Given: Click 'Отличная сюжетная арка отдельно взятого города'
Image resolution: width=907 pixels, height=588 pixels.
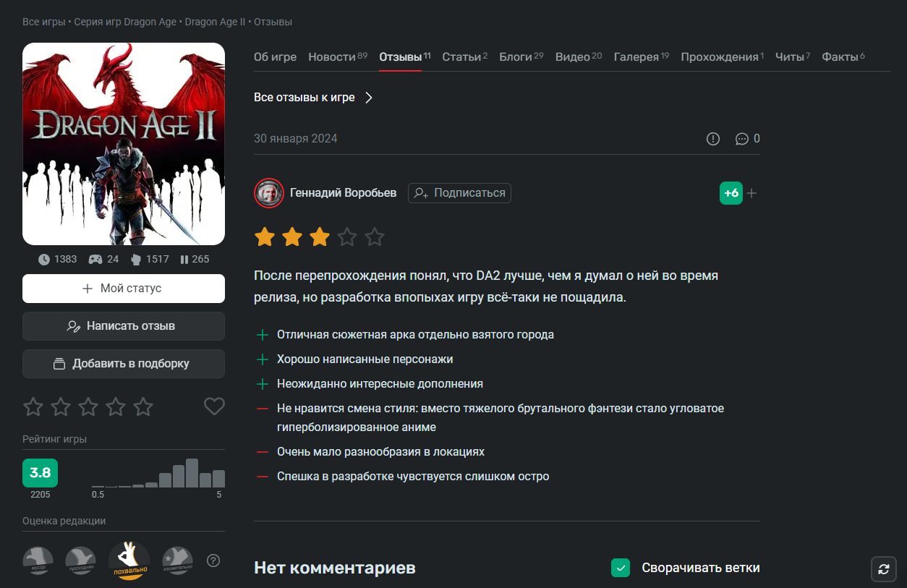Looking at the screenshot, I should (416, 335).
